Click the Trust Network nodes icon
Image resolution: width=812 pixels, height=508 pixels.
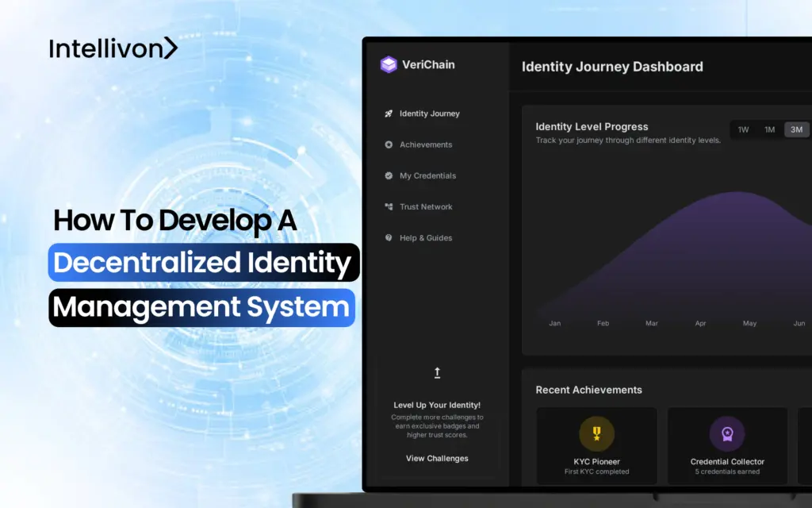click(x=388, y=206)
